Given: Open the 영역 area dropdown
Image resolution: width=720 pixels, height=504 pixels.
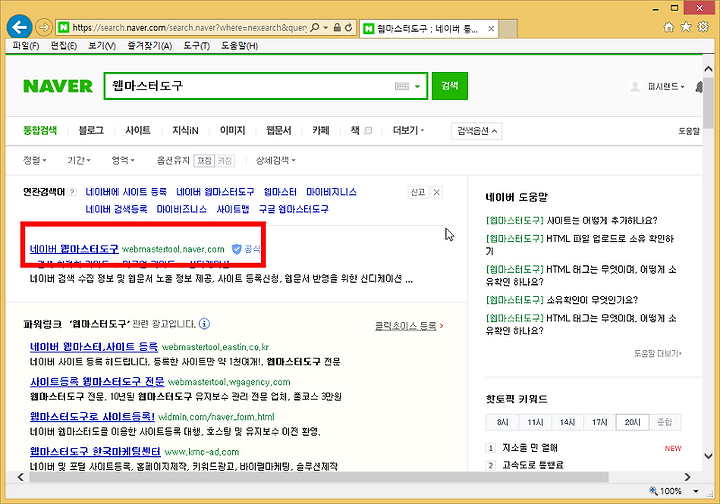Looking at the screenshot, I should [123, 160].
